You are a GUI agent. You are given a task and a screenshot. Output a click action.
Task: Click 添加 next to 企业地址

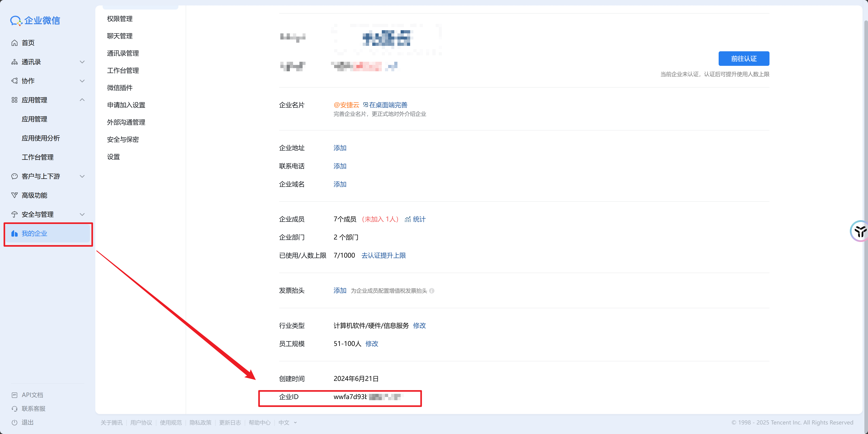point(340,148)
